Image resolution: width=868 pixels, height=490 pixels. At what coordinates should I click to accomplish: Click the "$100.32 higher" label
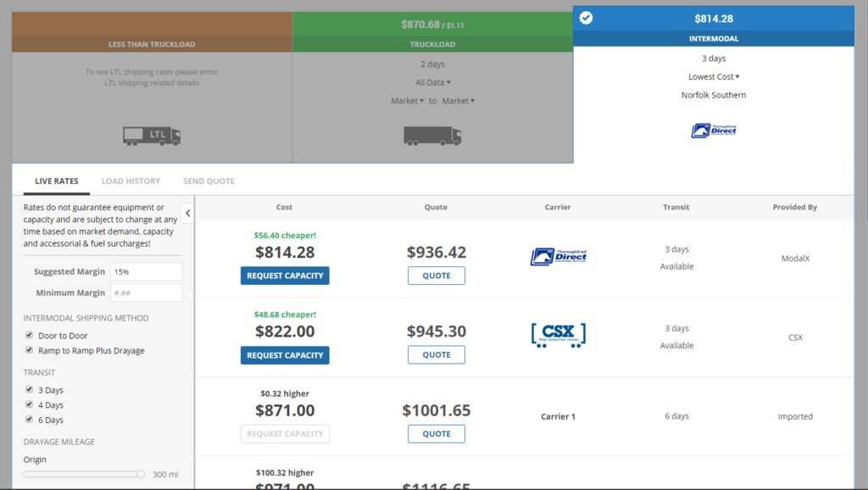285,473
